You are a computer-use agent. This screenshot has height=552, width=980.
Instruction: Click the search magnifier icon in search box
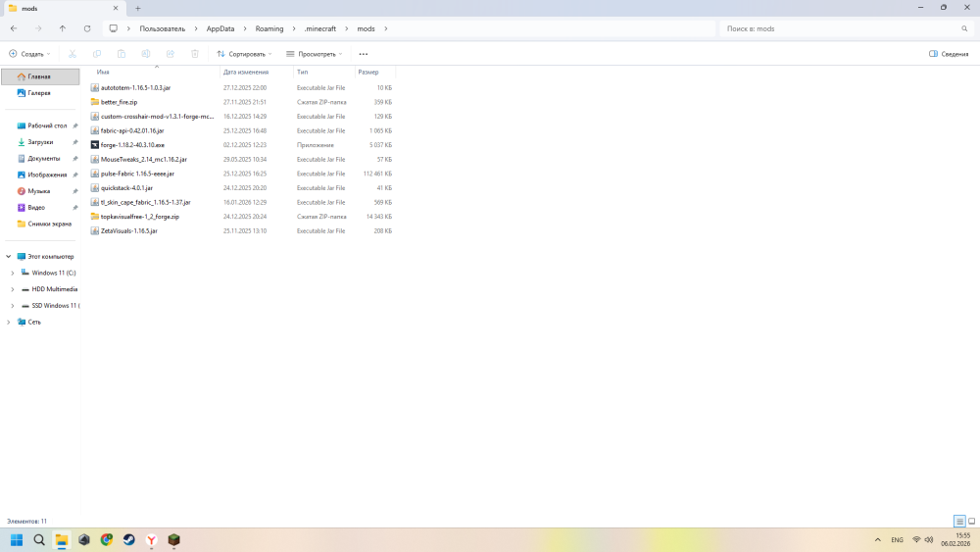pos(964,28)
